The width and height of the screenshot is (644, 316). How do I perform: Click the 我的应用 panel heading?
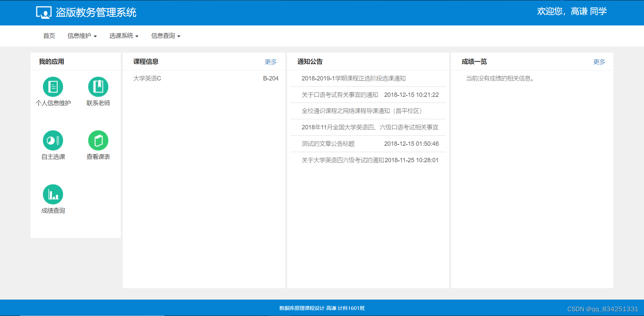[x=51, y=62]
